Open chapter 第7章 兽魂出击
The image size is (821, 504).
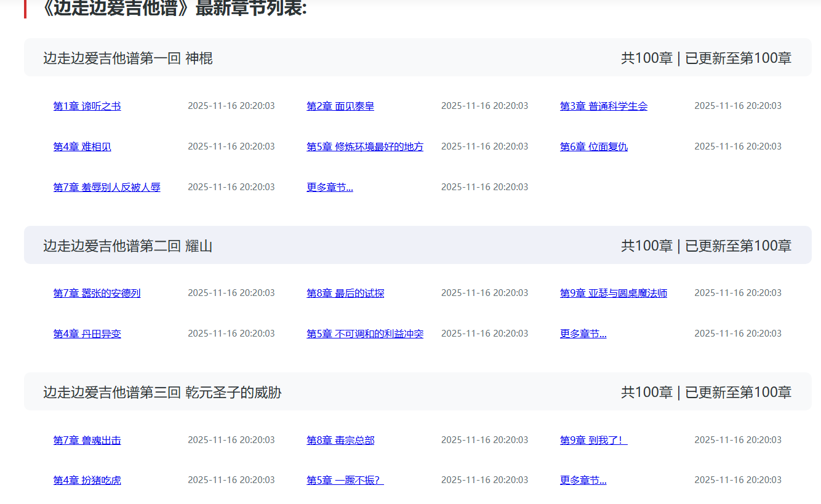(87, 439)
